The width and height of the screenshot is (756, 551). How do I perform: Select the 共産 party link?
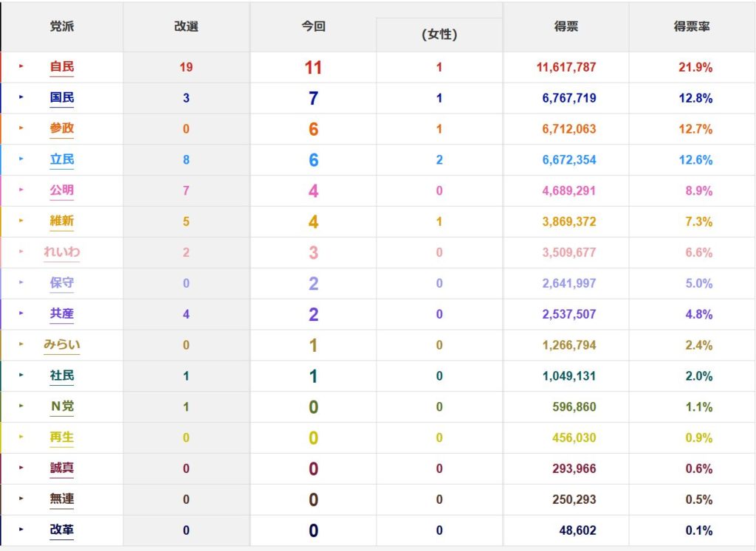(x=62, y=313)
